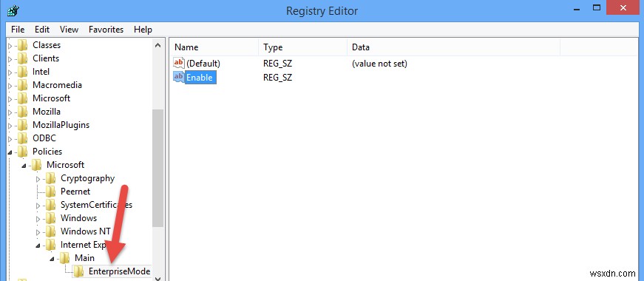Open the Favorites menu
Image resolution: width=644 pixels, height=281 pixels.
106,30
